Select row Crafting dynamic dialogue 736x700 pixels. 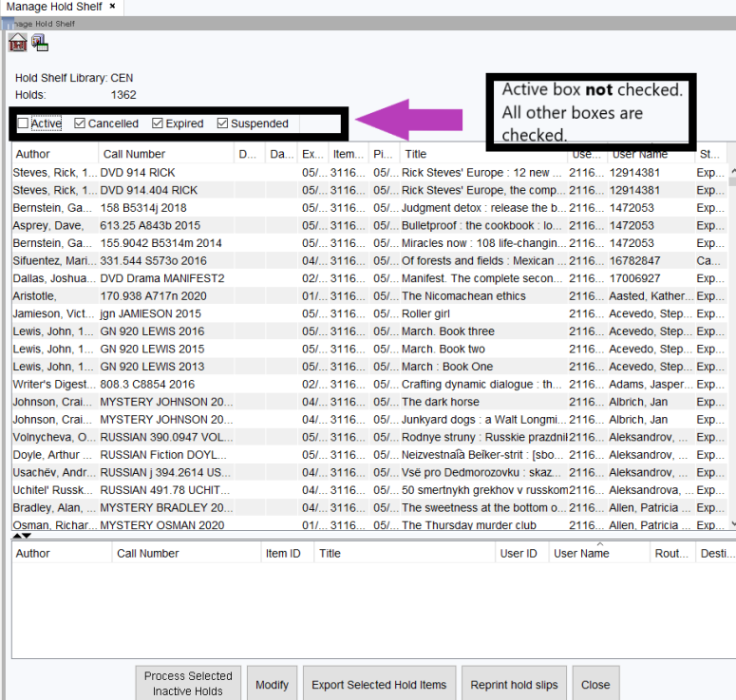[369, 384]
